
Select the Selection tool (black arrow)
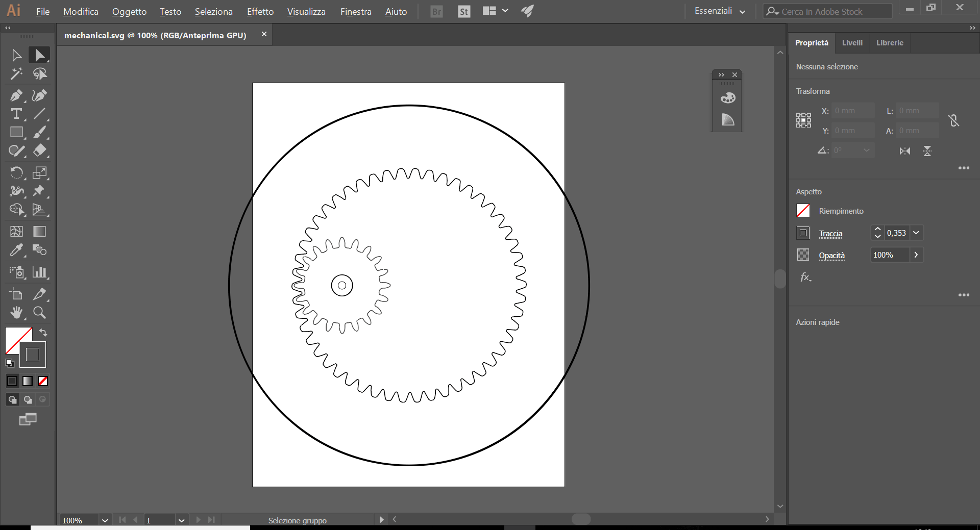[16, 55]
